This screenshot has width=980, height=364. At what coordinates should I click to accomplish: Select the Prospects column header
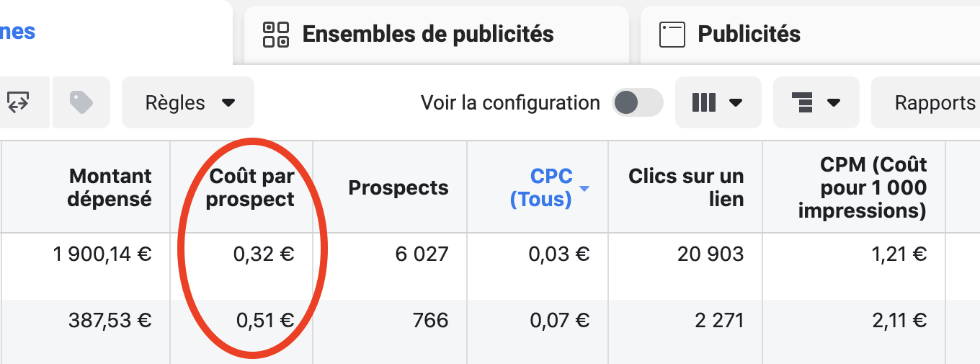pos(398,187)
